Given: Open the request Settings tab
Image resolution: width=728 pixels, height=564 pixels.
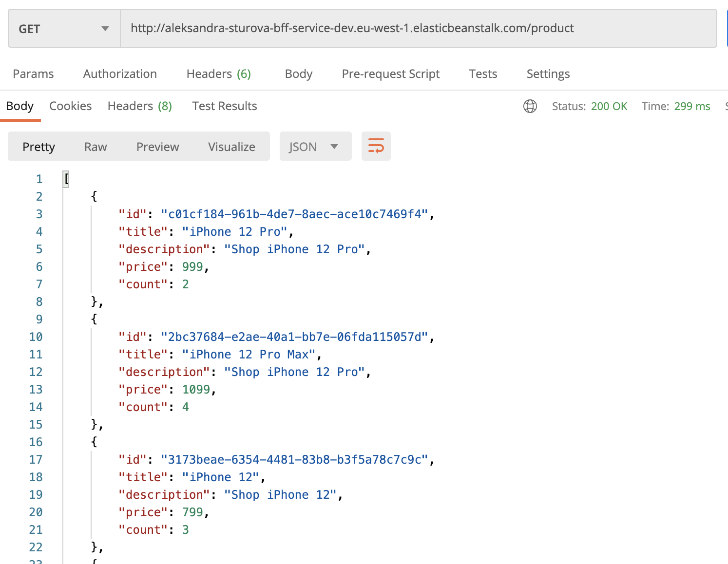Looking at the screenshot, I should click(x=548, y=74).
